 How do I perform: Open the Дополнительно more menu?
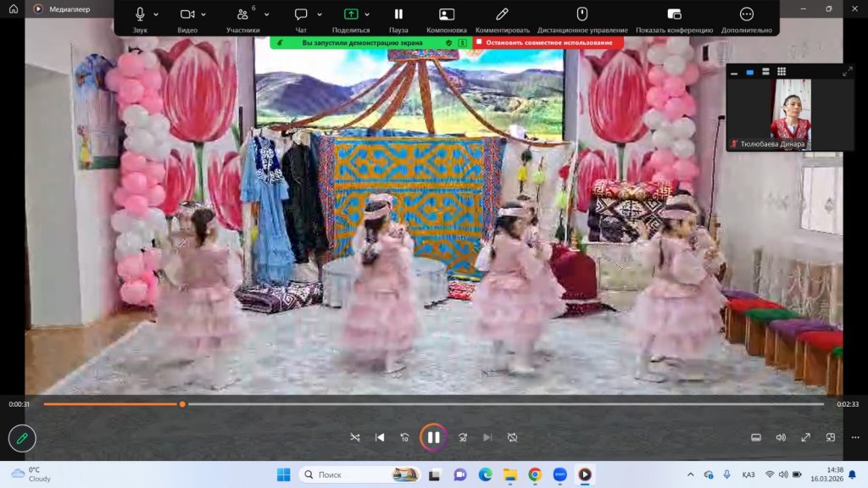pyautogui.click(x=746, y=15)
